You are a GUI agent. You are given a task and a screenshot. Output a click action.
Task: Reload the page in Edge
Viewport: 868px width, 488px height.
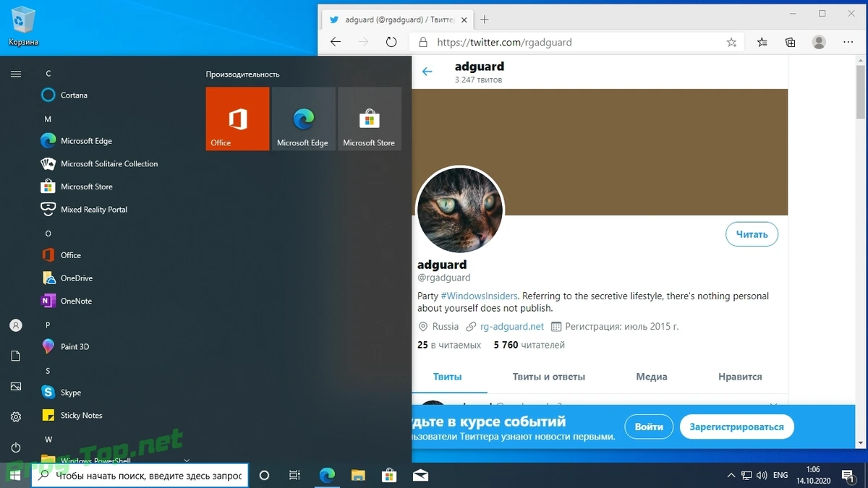(391, 43)
